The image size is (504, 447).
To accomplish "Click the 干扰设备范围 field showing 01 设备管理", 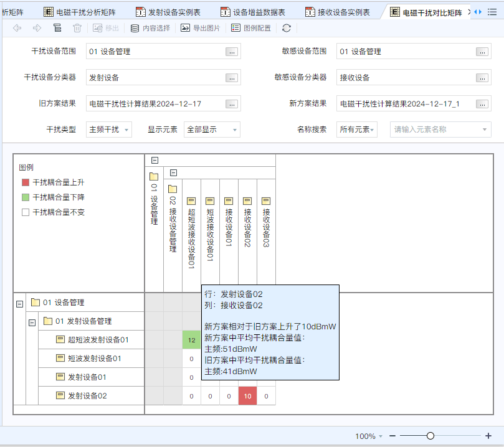I will point(163,52).
